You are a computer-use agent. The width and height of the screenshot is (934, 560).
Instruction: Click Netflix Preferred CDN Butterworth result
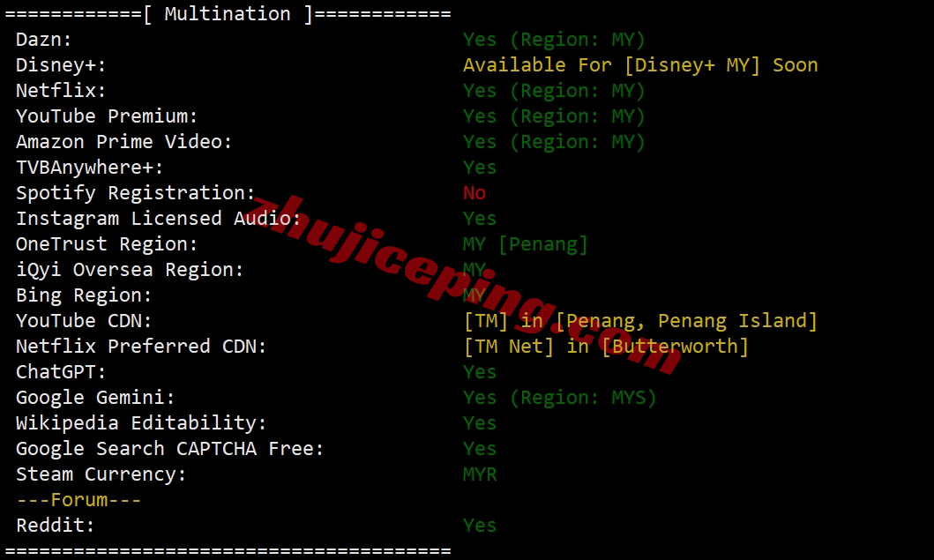click(606, 346)
